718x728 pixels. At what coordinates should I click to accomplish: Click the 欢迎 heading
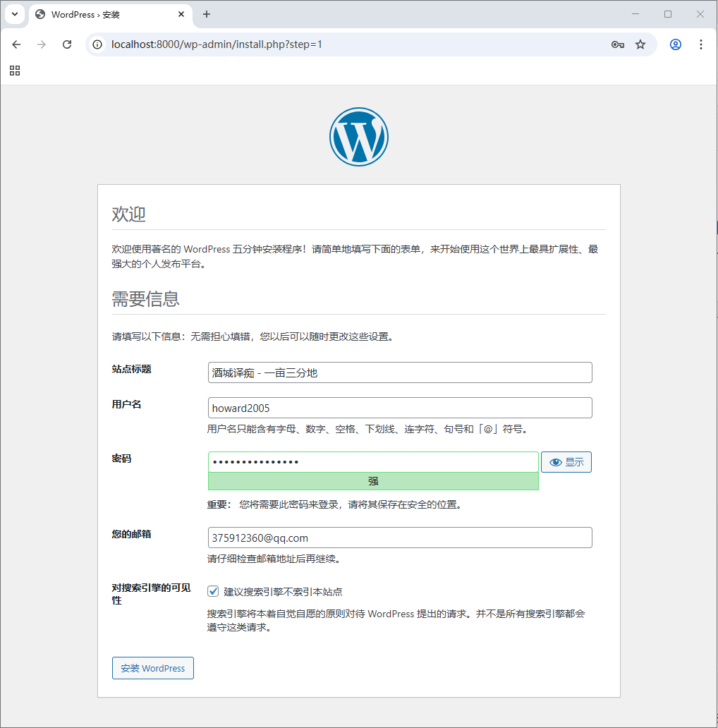[x=128, y=214]
